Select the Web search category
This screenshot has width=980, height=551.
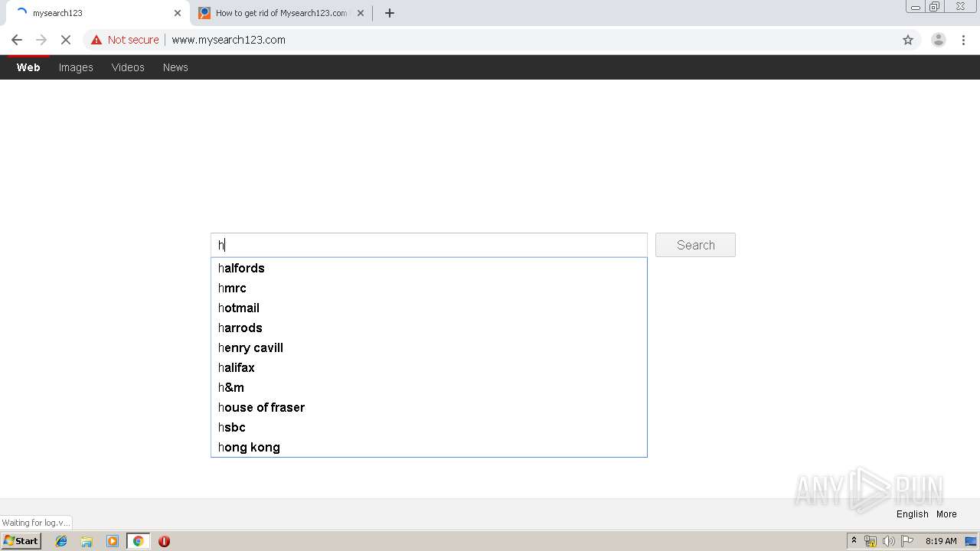click(28, 67)
